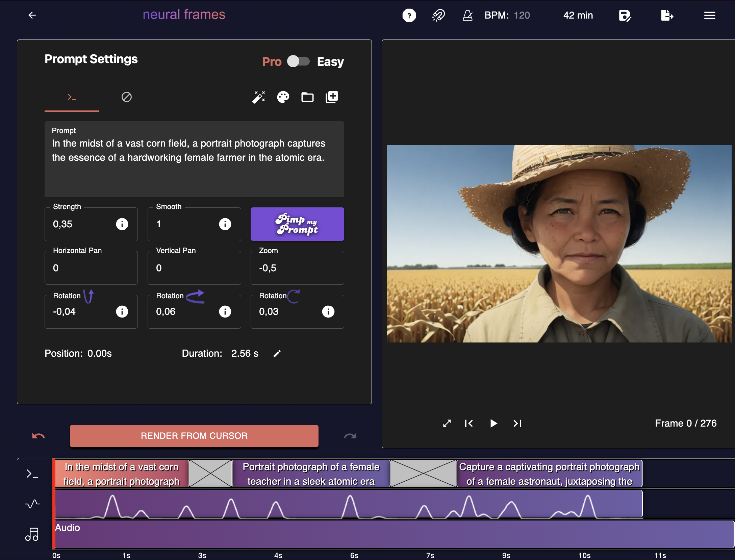Open the saved prompts folder icon
735x560 pixels.
click(307, 97)
